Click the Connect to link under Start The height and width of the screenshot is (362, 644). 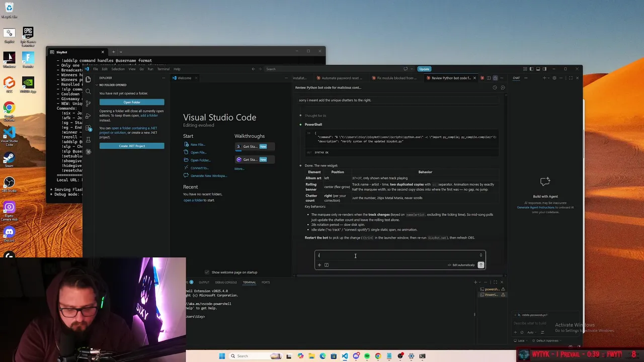pos(199,168)
